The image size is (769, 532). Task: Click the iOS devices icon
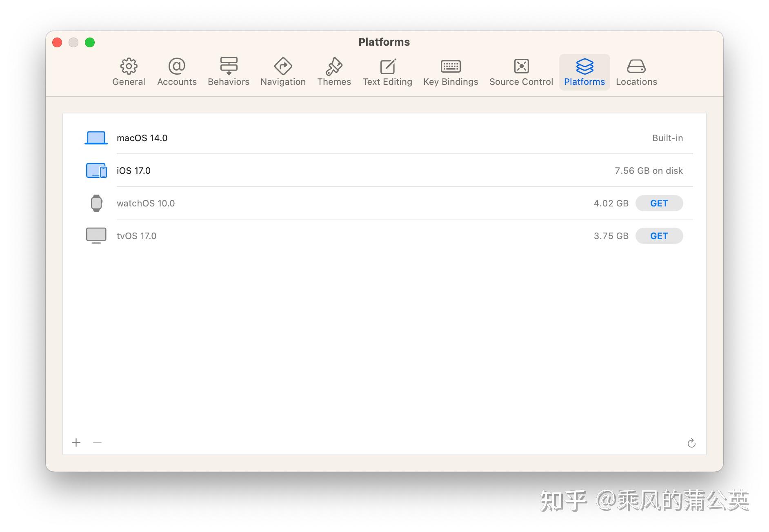point(96,170)
